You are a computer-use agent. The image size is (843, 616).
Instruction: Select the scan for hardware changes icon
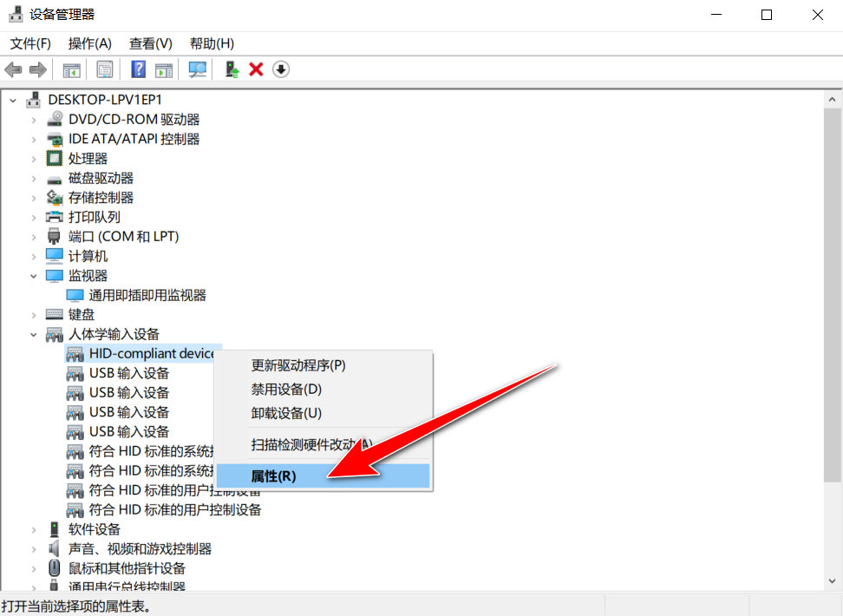[x=199, y=69]
